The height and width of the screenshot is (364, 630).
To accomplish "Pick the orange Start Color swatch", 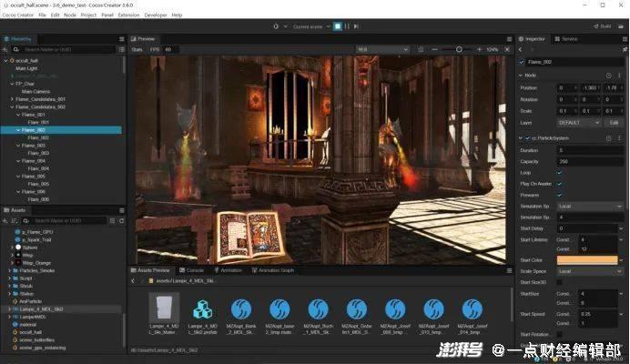I will (x=587, y=260).
